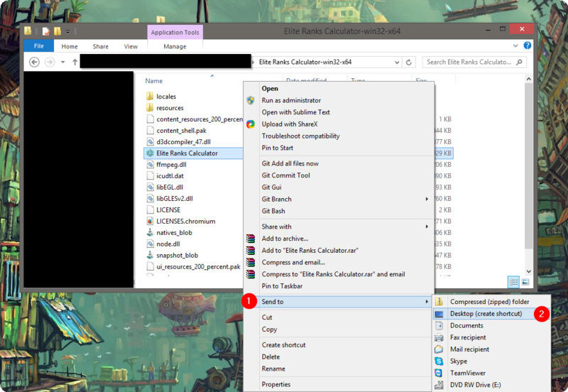The height and width of the screenshot is (392, 568).
Task: Choose Git Bash entry
Action: [x=339, y=211]
